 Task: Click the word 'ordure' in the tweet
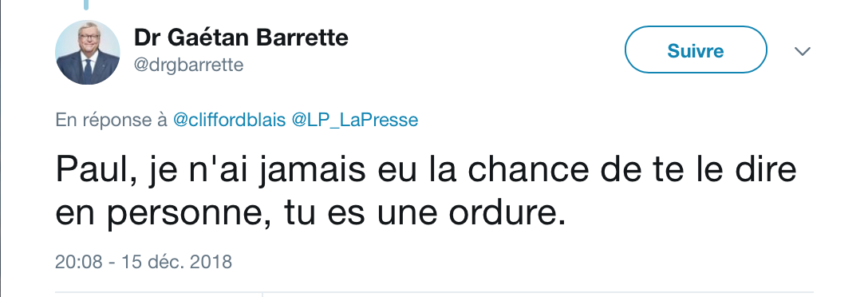(500, 212)
